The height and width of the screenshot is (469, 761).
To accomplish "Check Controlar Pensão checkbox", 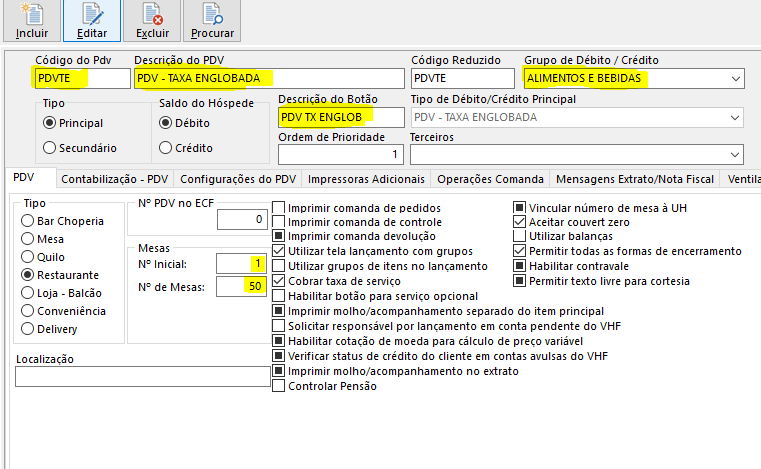I will tap(279, 386).
